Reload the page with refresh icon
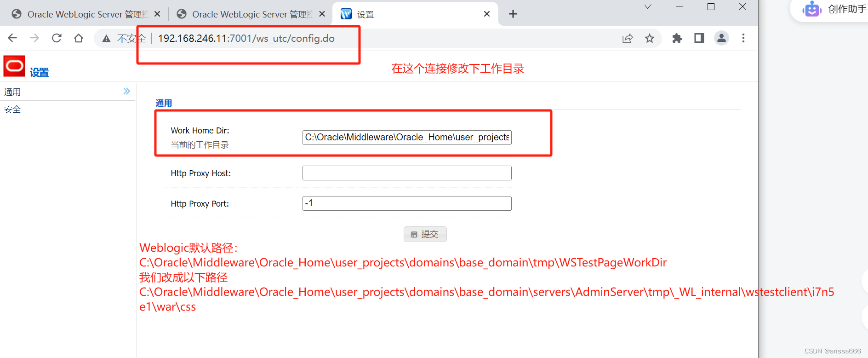 (x=57, y=38)
